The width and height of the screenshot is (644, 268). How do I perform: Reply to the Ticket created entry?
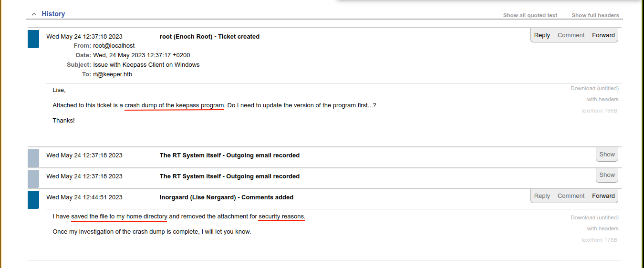pos(542,35)
